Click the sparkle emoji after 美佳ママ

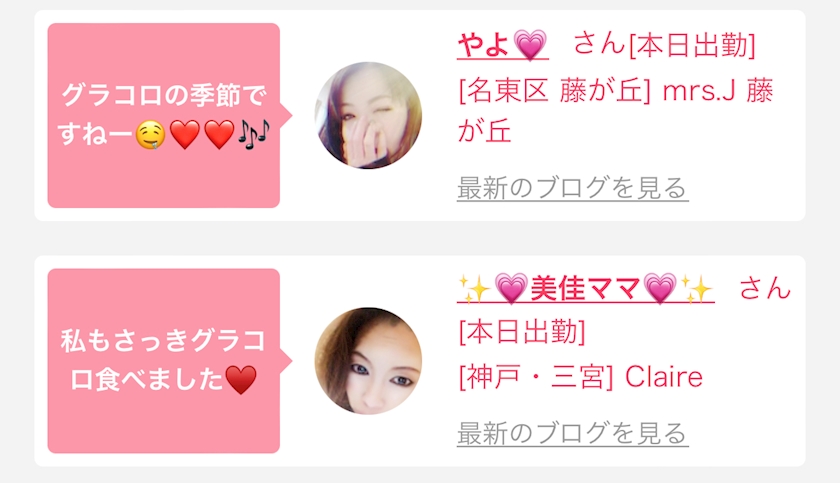[x=697, y=289]
